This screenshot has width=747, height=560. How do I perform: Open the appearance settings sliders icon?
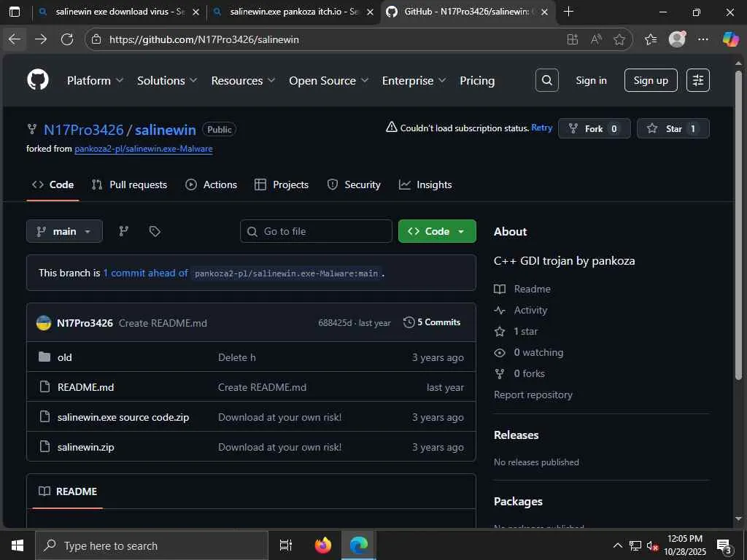coord(698,80)
